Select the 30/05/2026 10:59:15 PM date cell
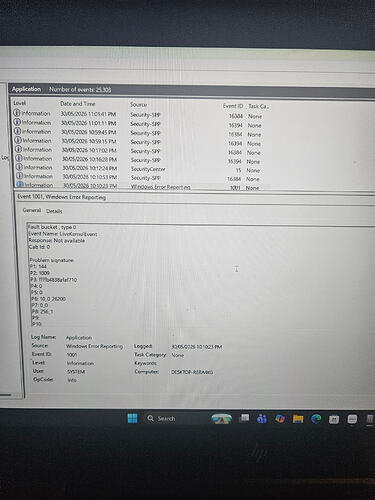 click(x=89, y=141)
